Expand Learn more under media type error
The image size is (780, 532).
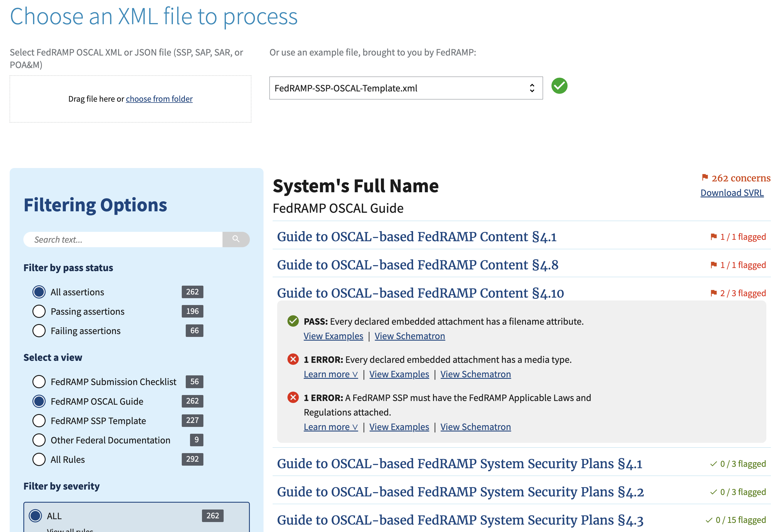pyautogui.click(x=330, y=374)
